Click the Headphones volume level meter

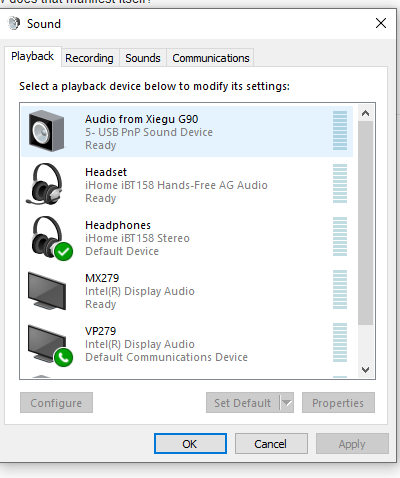(340, 236)
